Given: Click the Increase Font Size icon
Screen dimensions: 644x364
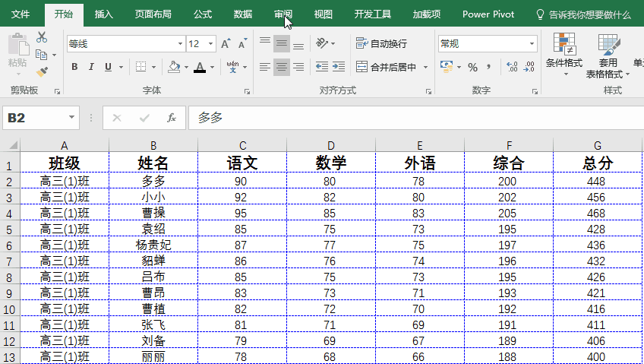Looking at the screenshot, I should [226, 44].
